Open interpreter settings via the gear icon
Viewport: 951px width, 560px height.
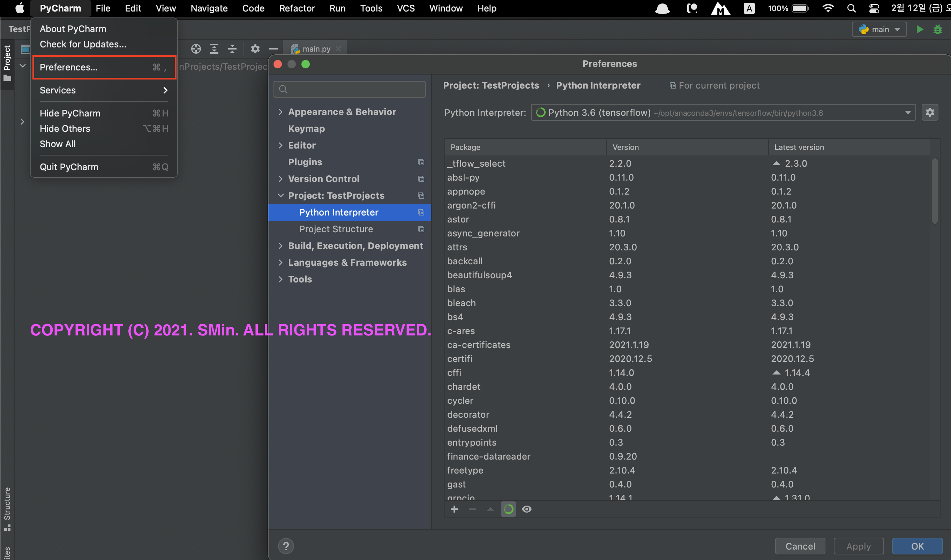click(930, 112)
